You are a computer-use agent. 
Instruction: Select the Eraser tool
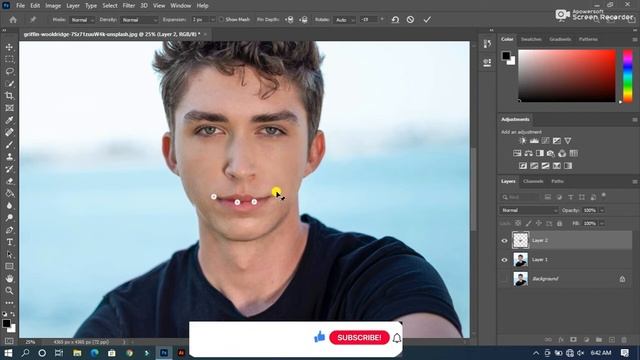[9, 181]
